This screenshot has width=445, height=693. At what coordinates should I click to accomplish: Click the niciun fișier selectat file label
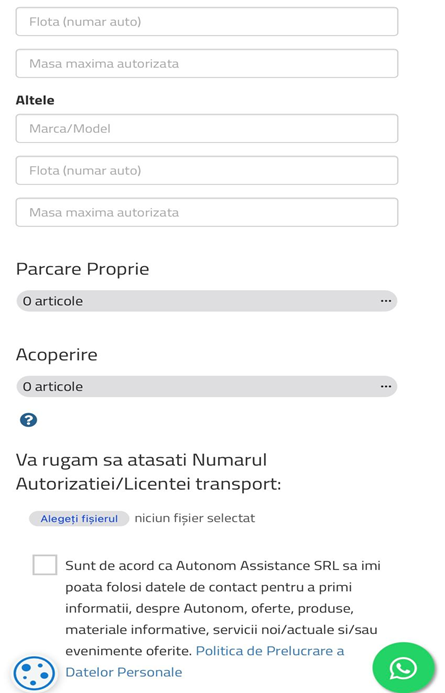point(195,518)
